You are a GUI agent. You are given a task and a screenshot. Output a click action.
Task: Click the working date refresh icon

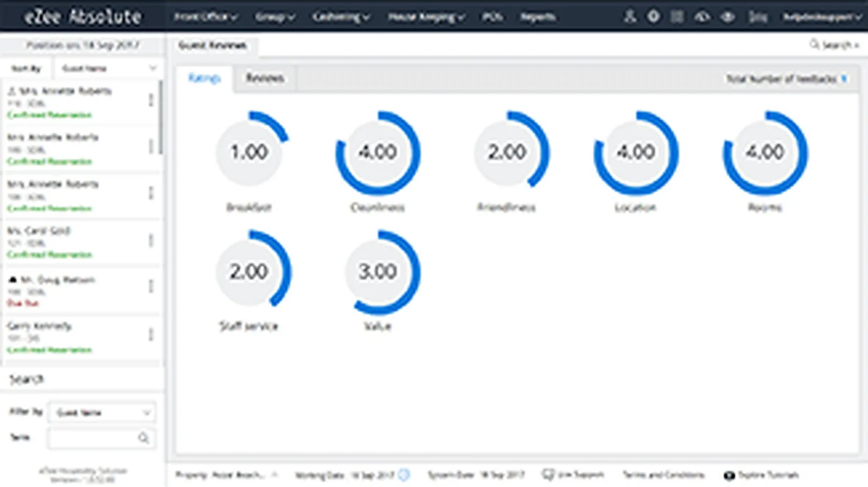pyautogui.click(x=404, y=475)
